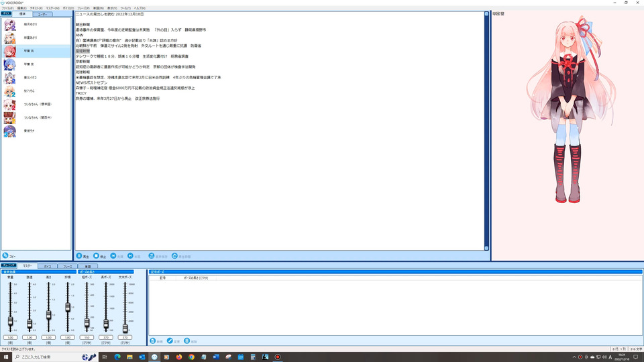Click the TRICY line in editor
The image size is (644, 362).
pyautogui.click(x=81, y=93)
